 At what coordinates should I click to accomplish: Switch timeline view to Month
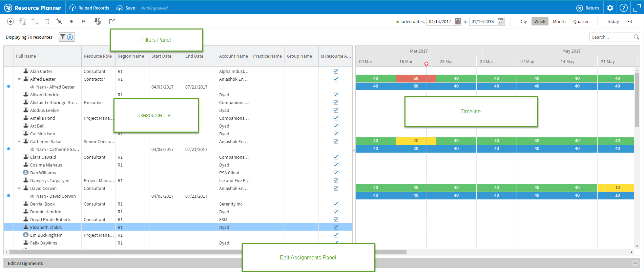(x=559, y=21)
